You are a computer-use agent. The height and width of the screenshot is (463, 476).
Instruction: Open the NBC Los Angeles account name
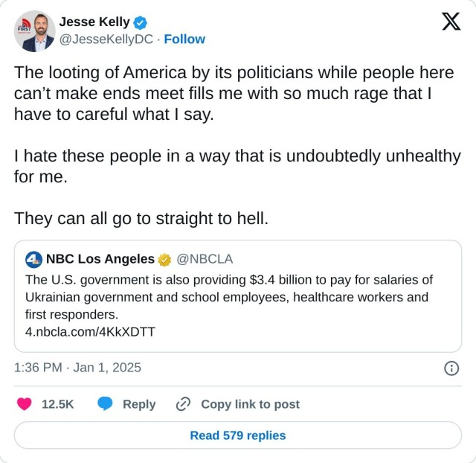[x=100, y=259]
